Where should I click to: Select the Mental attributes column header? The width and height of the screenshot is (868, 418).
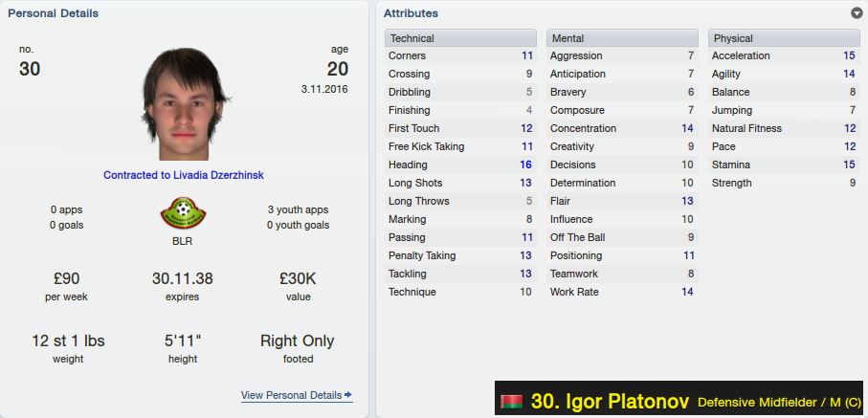coord(622,38)
